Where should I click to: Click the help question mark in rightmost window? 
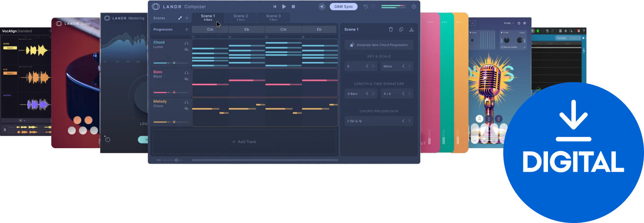[x=584, y=31]
